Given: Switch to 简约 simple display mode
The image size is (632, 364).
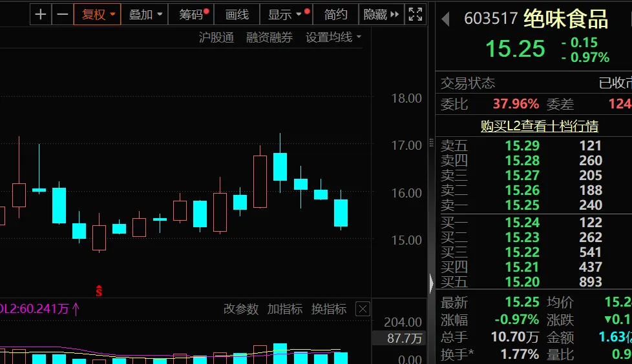Looking at the screenshot, I should [x=335, y=14].
